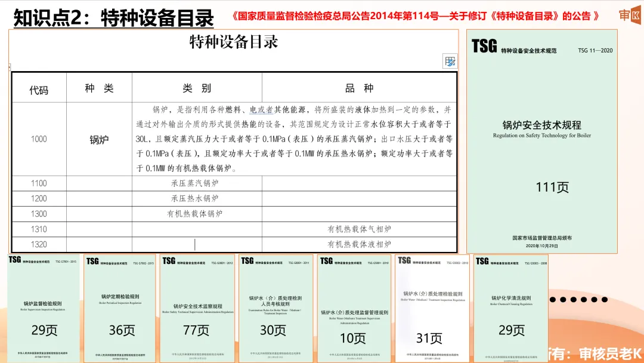Click Regulation on Safety Technology for Boiler subtitle
This screenshot has height=363, width=644.
coord(541,136)
